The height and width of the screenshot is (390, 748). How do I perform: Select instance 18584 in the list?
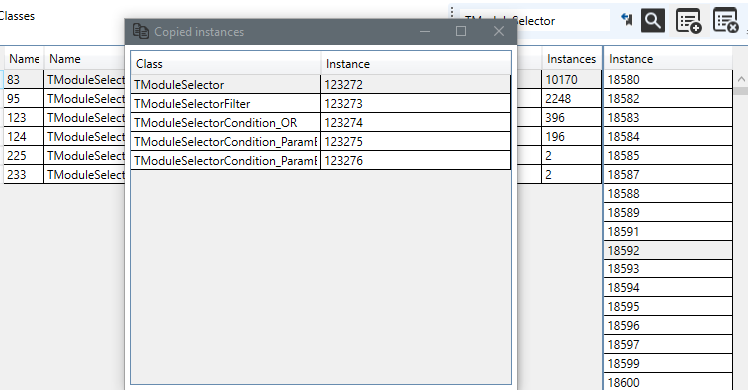[x=668, y=137]
